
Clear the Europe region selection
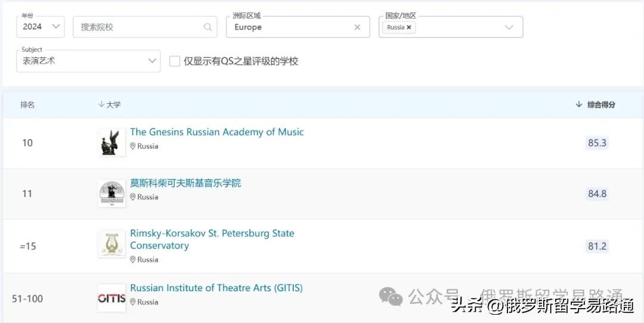357,27
